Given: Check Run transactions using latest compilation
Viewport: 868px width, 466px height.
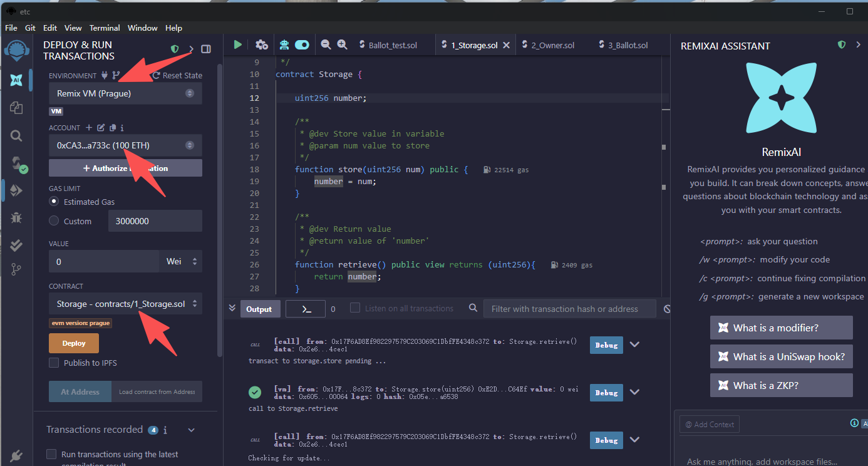Looking at the screenshot, I should [x=52, y=454].
